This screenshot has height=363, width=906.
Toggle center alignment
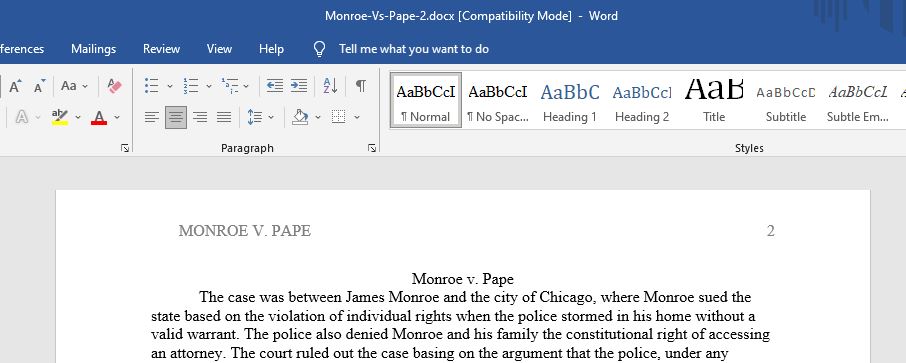pos(176,117)
